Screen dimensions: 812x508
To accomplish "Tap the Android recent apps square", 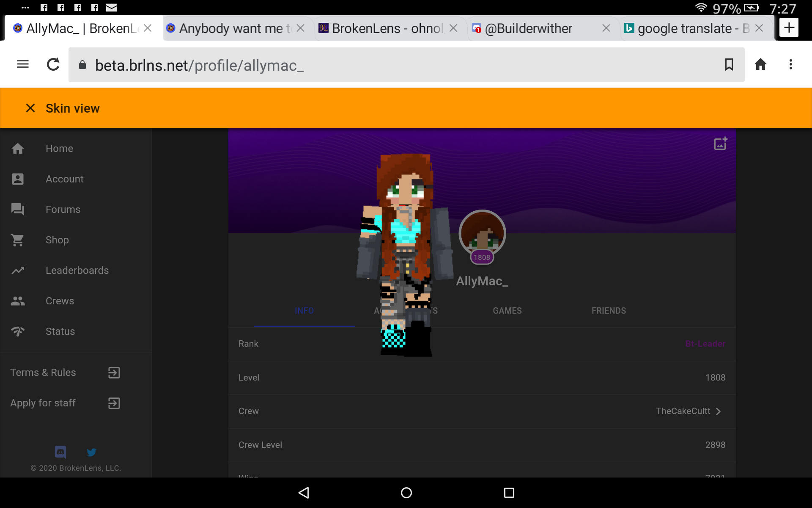I will 509,493.
